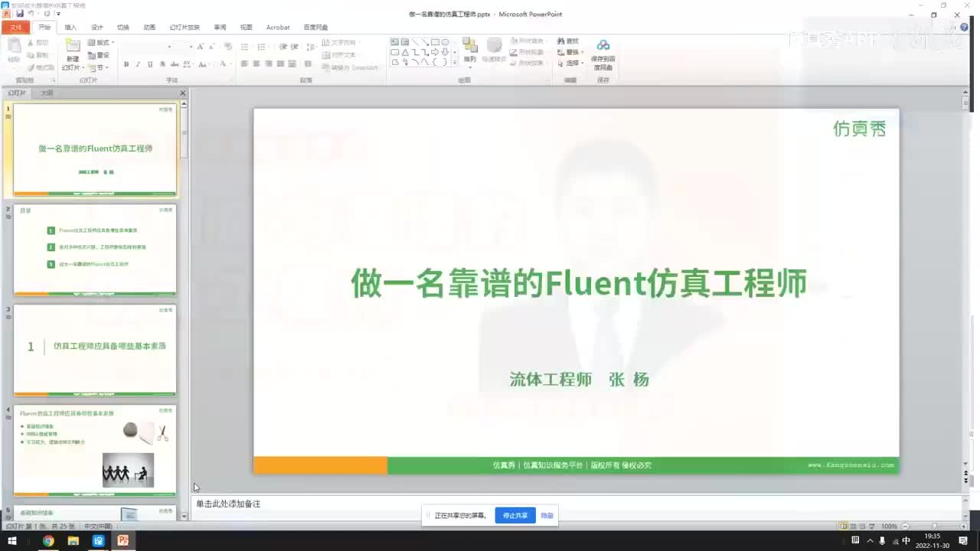This screenshot has width=980, height=551.
Task: Open the Layout (版式) dropdown
Action: 101,42
